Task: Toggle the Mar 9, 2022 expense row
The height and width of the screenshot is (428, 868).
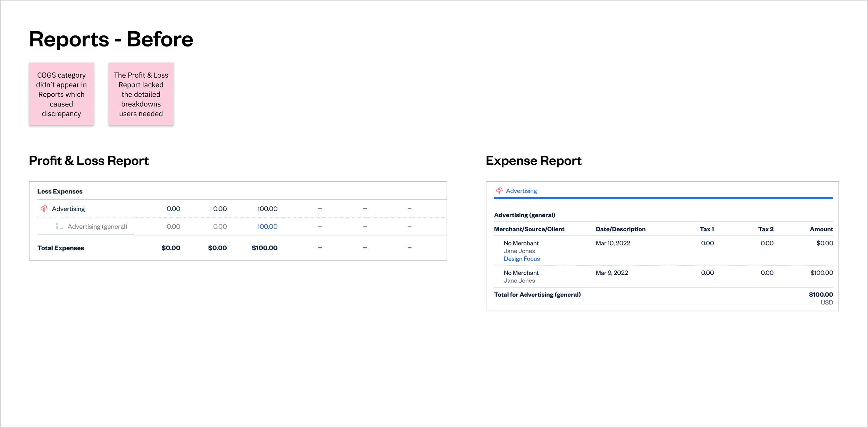Action: tap(612, 273)
